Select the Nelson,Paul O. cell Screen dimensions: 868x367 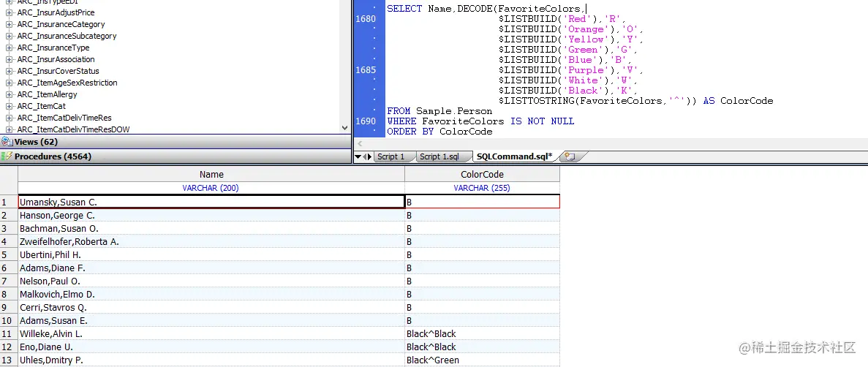coord(211,281)
